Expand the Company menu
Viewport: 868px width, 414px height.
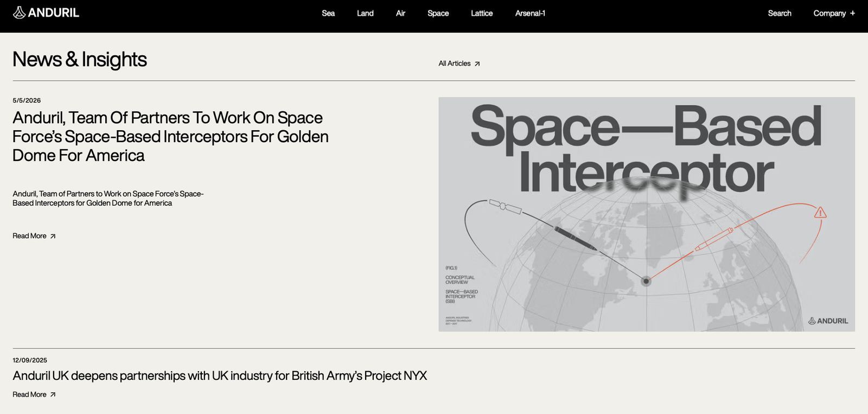coord(834,13)
